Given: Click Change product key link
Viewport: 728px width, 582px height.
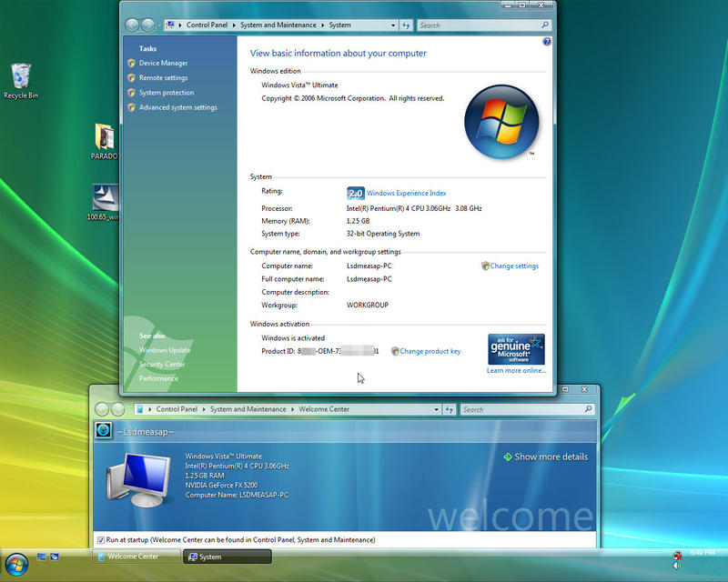Looking at the screenshot, I should coord(430,351).
